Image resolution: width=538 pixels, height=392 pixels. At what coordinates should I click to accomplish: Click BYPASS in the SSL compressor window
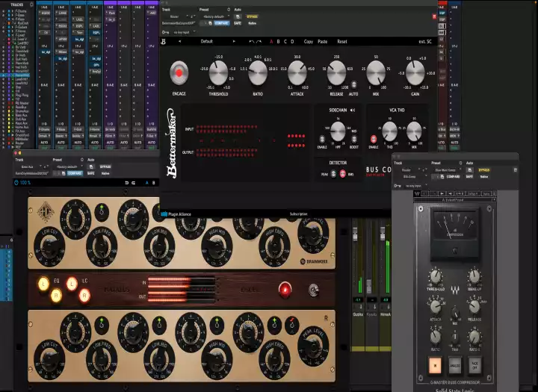(484, 170)
